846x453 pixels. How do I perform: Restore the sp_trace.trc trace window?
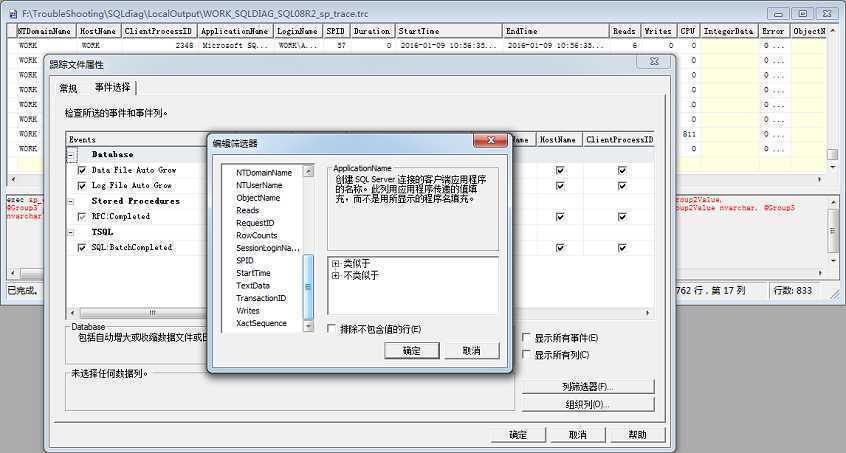click(803, 14)
